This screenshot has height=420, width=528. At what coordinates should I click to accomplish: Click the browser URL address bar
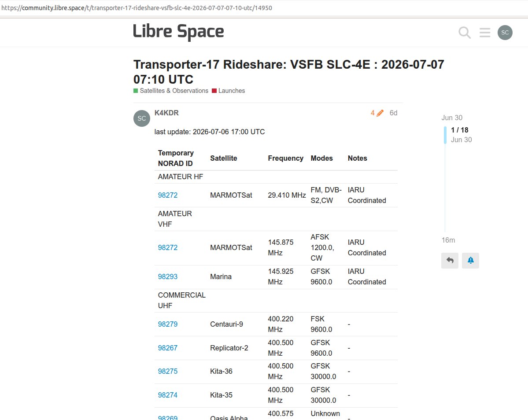click(x=264, y=8)
